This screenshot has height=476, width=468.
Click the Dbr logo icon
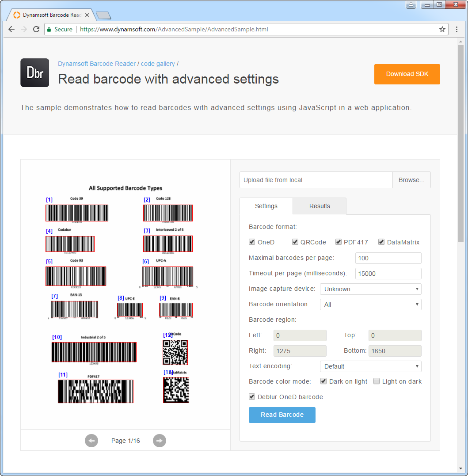tap(34, 73)
